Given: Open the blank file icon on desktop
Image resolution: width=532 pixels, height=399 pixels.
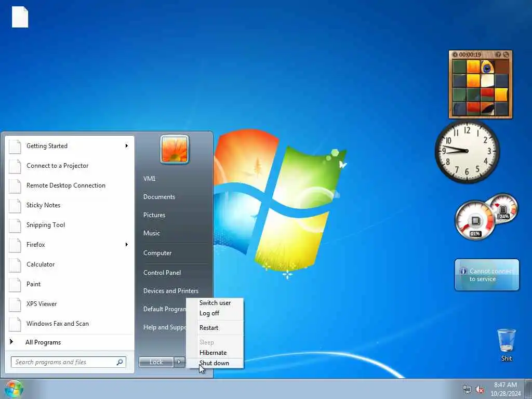Looking at the screenshot, I should 20,17.
